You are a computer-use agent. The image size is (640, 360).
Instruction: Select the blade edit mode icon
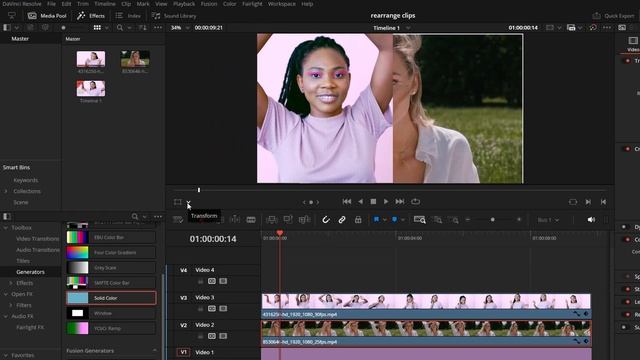point(251,220)
